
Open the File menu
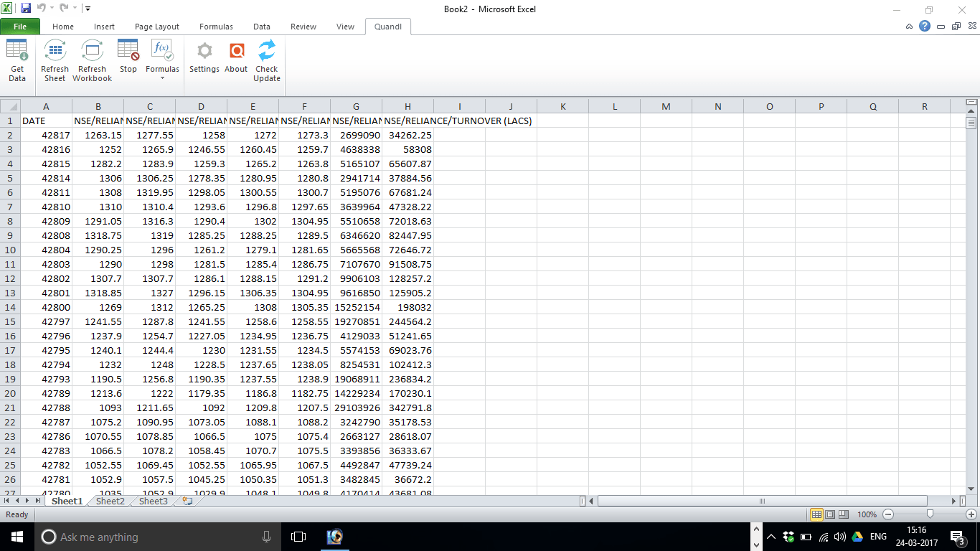20,26
